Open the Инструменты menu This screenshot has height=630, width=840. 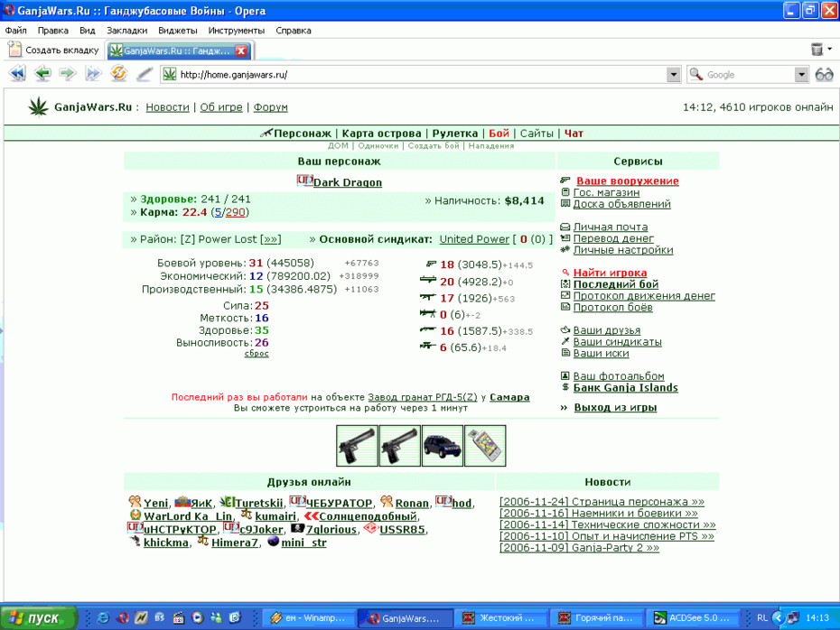(x=237, y=31)
